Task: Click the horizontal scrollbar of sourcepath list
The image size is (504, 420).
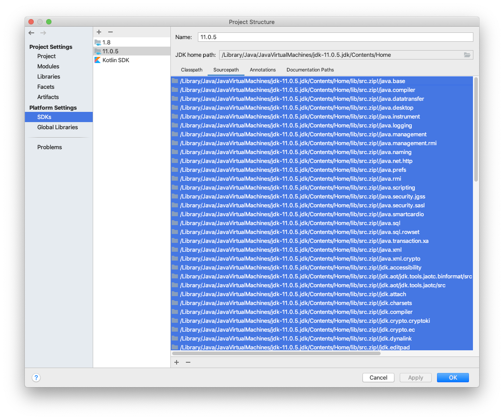Action: coord(276,353)
